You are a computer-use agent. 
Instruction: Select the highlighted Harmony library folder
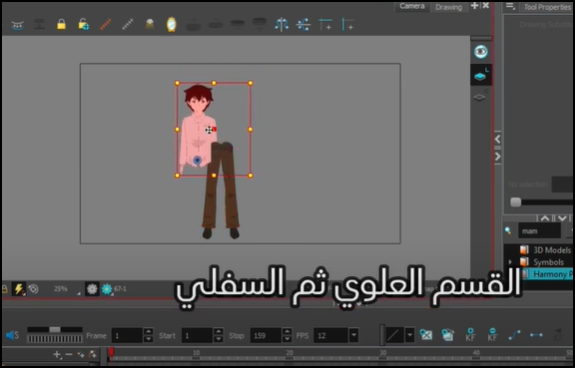[547, 274]
